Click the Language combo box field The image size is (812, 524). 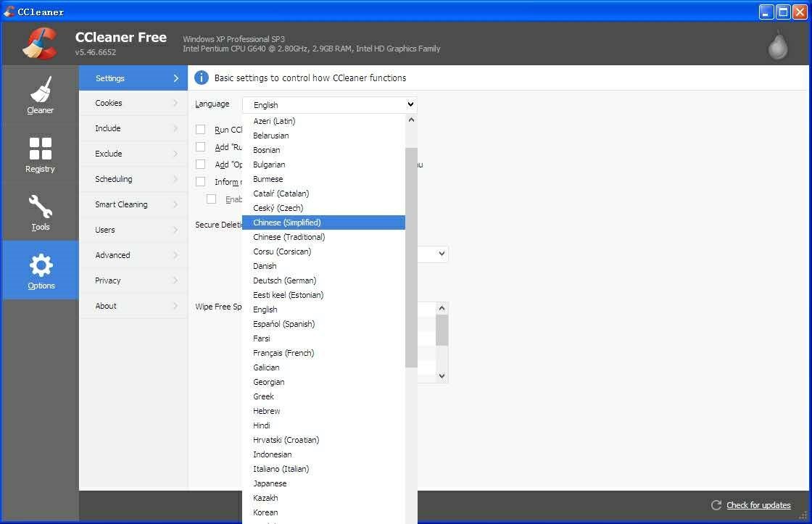point(329,104)
